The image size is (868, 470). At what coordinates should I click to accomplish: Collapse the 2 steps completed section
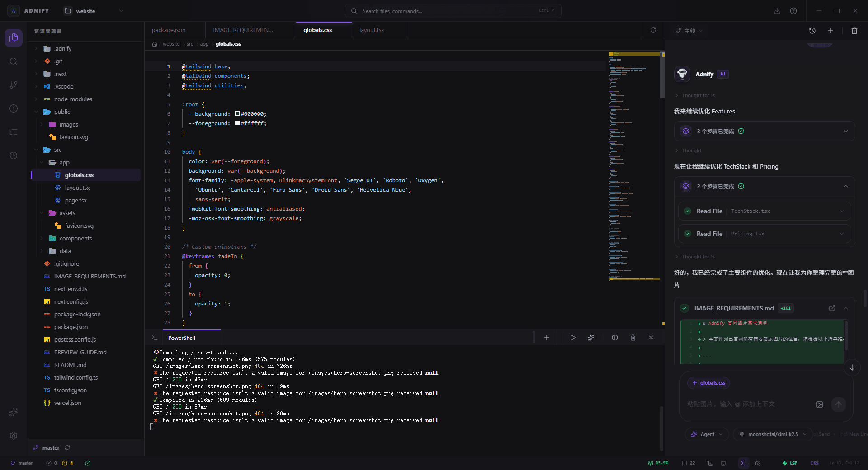(845, 186)
